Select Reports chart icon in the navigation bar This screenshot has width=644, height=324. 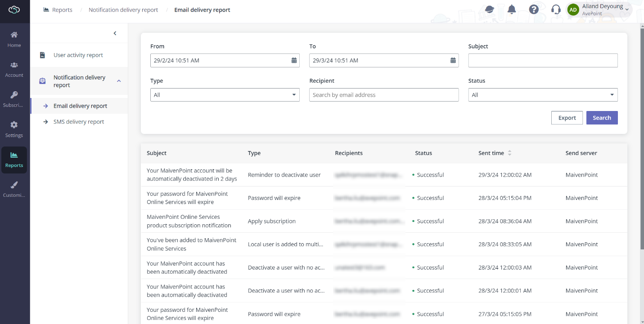14,155
